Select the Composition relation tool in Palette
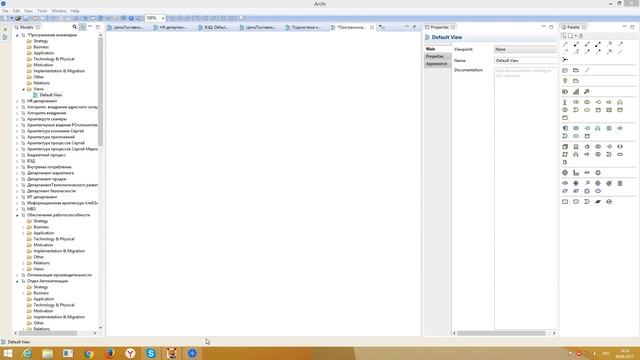 click(x=576, y=44)
